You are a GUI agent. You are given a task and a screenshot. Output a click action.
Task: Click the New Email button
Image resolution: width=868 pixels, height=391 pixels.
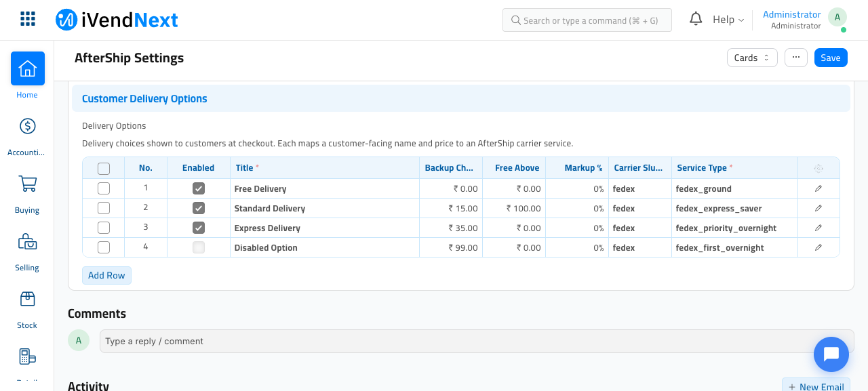tap(816, 386)
